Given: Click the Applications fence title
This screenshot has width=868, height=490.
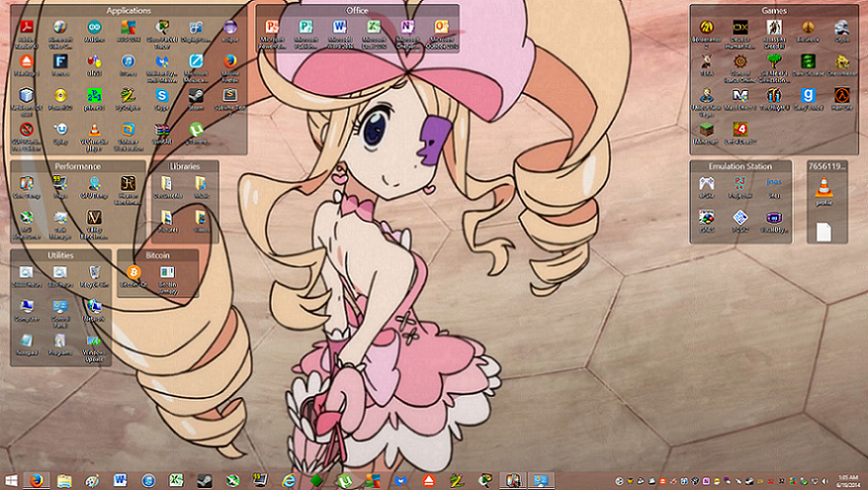Looking at the screenshot, I should pyautogui.click(x=128, y=11).
